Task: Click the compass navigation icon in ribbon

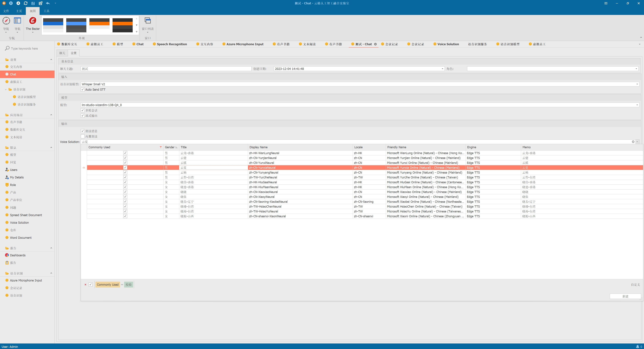Action: click(x=6, y=21)
